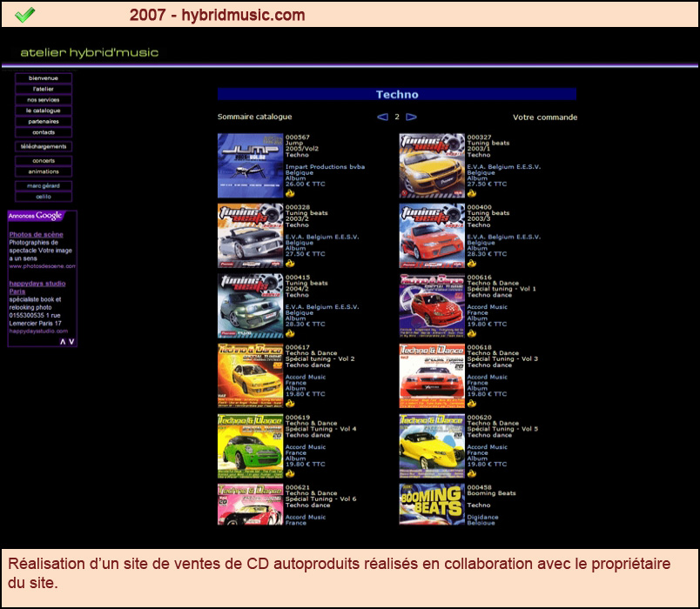This screenshot has height=609, width=700.
Task: Click the 26.00 € TTC price
Action: point(306,184)
